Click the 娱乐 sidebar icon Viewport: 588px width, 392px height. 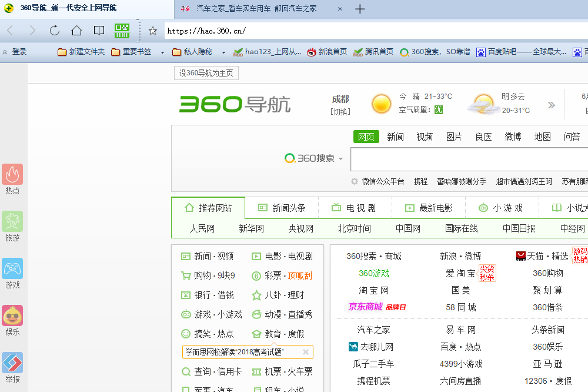pyautogui.click(x=12, y=315)
